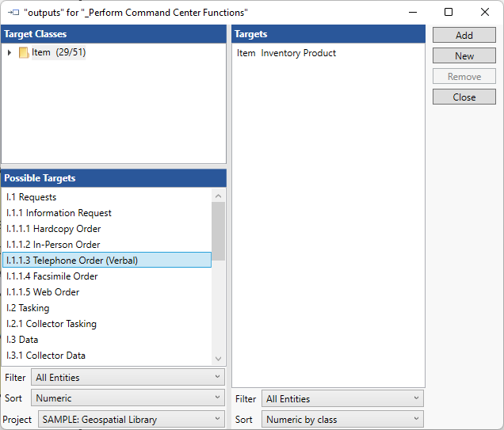Select 'Item Inventory Product' in Targets list
Image resolution: width=504 pixels, height=430 pixels.
click(287, 53)
